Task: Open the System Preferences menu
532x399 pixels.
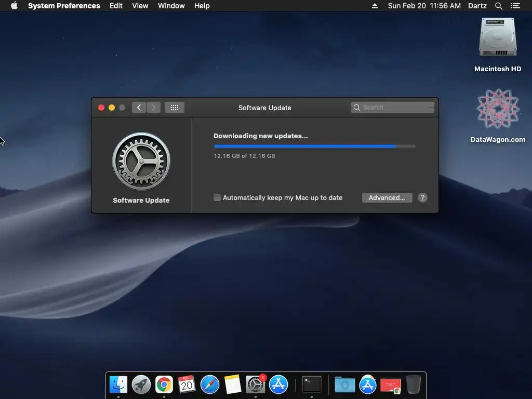Action: pyautogui.click(x=64, y=6)
